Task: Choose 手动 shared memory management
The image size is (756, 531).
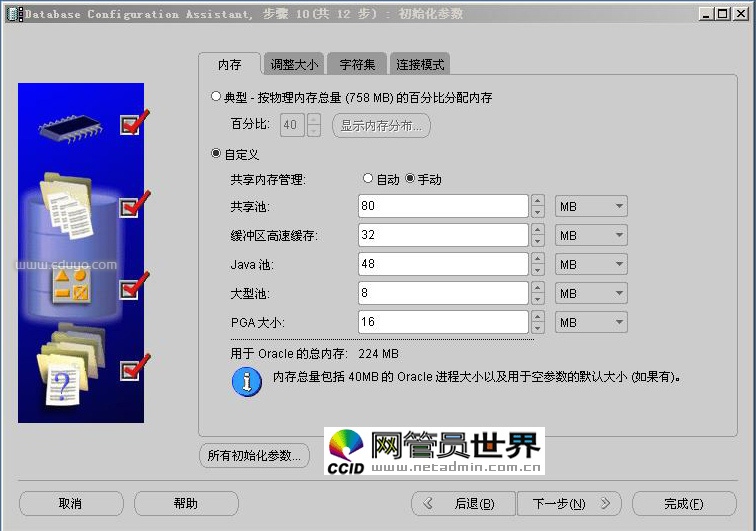Action: (x=410, y=178)
